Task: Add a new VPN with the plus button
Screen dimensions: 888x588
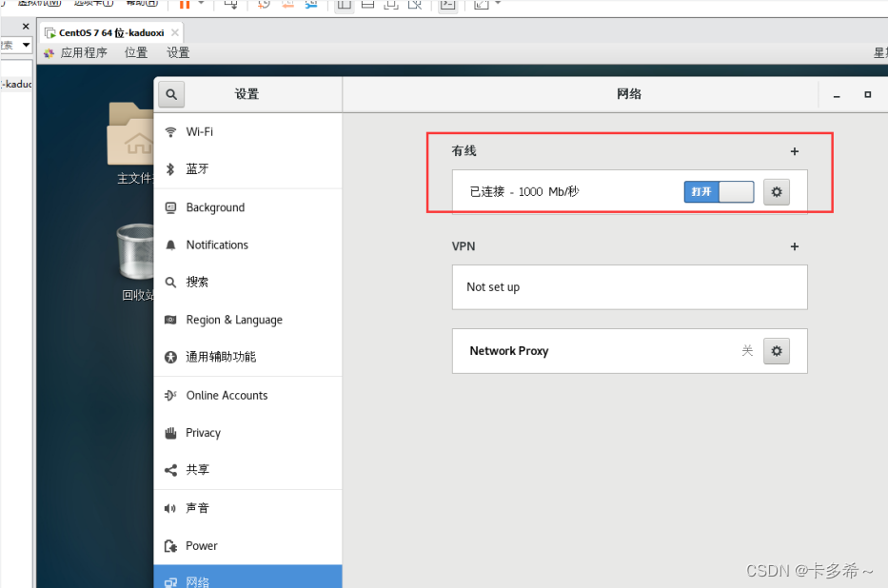Action: point(794,246)
